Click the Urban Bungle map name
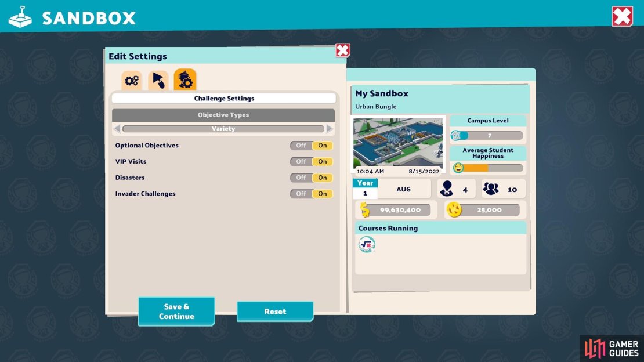Viewport: 644px width, 362px height. click(x=376, y=107)
